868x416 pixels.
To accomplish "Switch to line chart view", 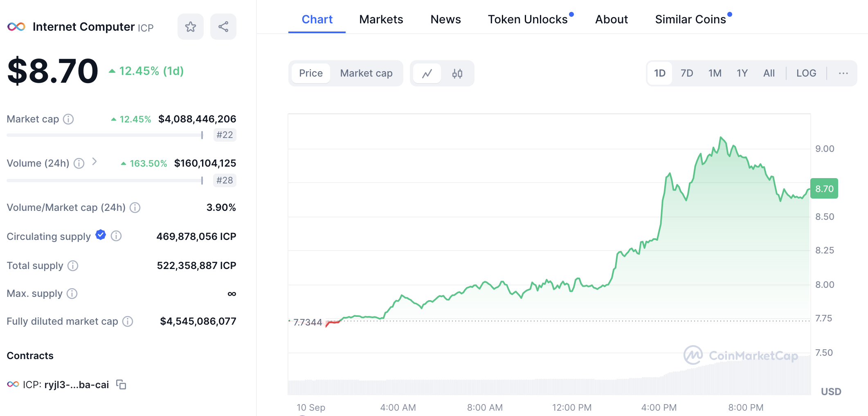I will tap(427, 74).
